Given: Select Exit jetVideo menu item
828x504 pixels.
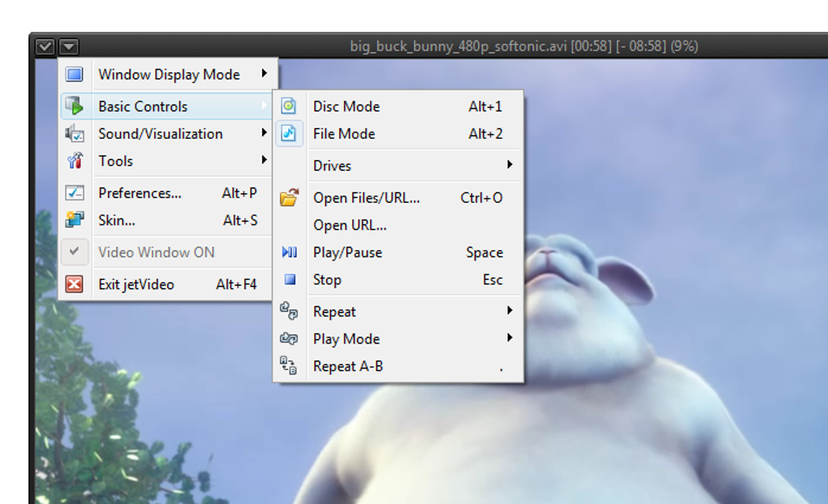Looking at the screenshot, I should pos(167,284).
